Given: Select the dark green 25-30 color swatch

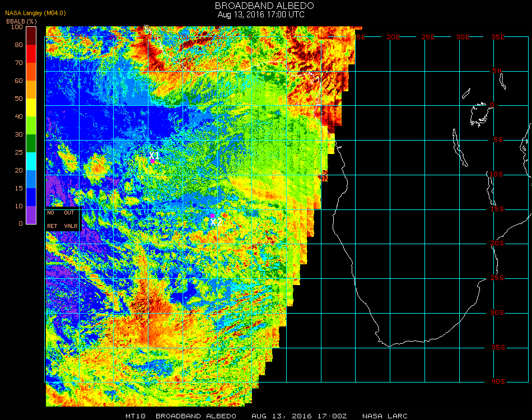Looking at the screenshot, I should tap(31, 143).
